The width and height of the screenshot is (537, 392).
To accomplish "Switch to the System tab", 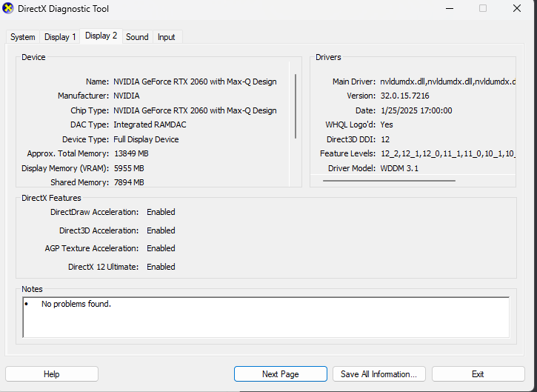I will (22, 37).
